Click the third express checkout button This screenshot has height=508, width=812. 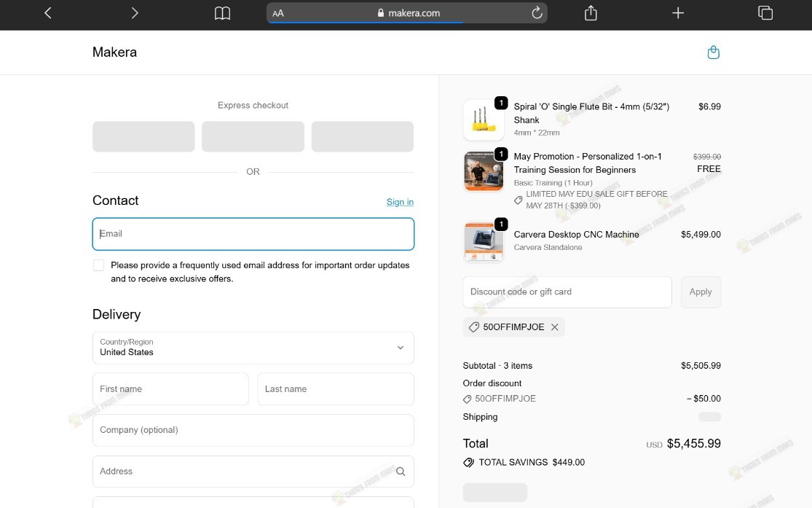(x=363, y=137)
